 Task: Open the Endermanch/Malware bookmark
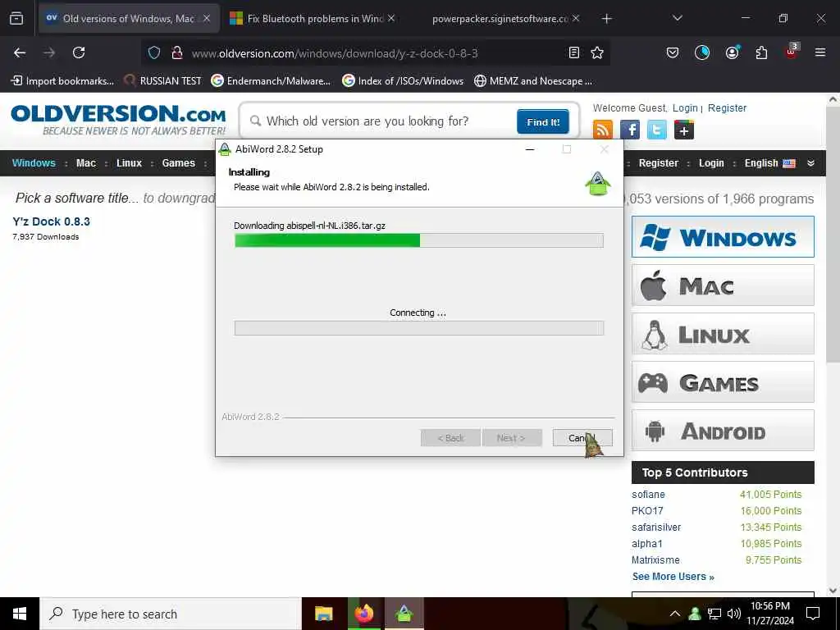coord(271,81)
